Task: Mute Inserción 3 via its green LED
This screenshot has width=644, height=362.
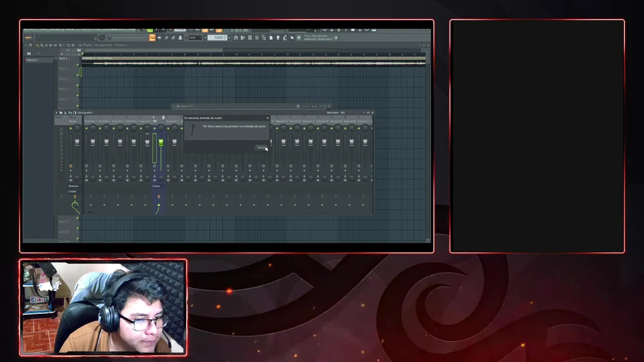Action: pos(114,128)
